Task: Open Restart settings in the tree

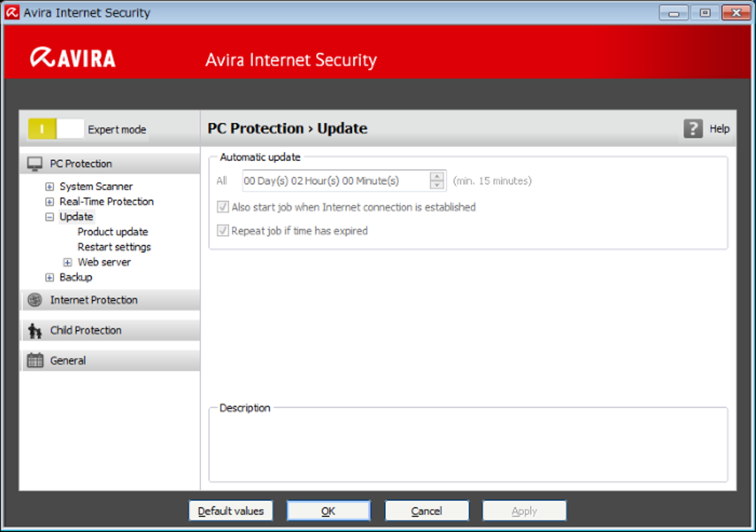Action: pyautogui.click(x=114, y=247)
